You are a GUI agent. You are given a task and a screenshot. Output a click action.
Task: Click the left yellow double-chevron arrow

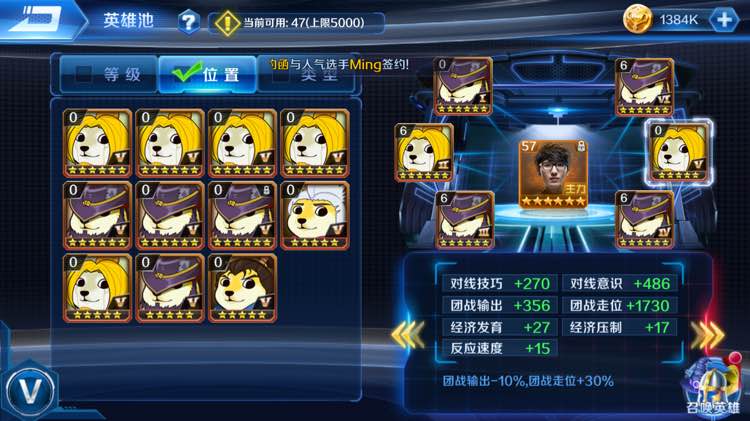[408, 334]
